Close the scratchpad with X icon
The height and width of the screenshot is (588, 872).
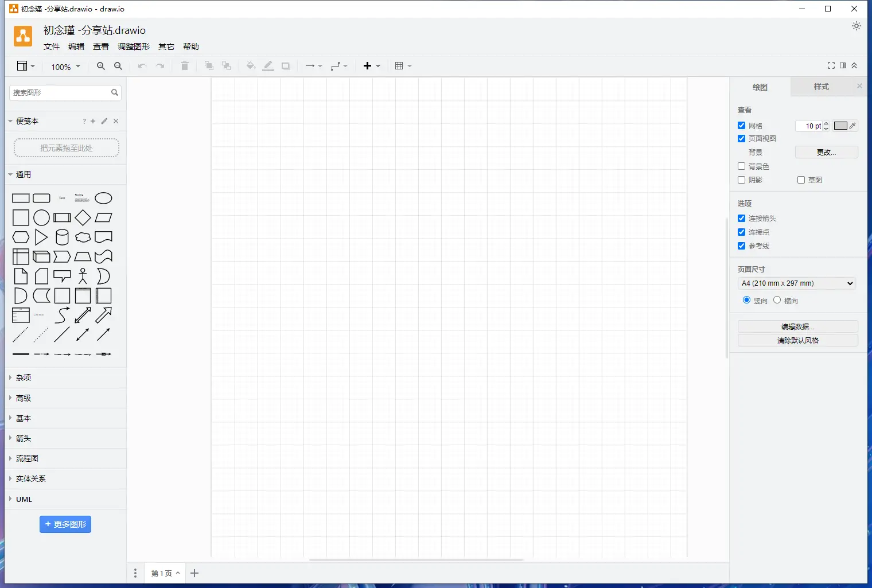[x=116, y=121]
